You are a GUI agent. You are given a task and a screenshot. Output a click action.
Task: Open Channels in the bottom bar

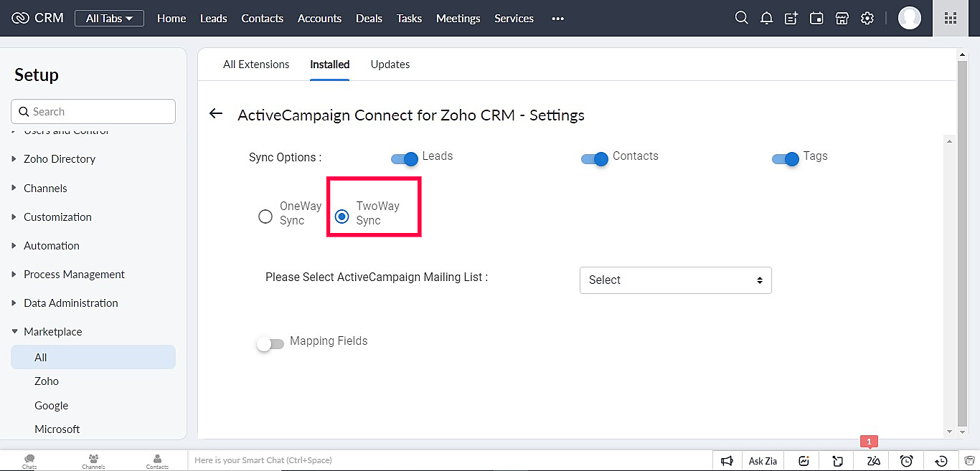tap(93, 461)
